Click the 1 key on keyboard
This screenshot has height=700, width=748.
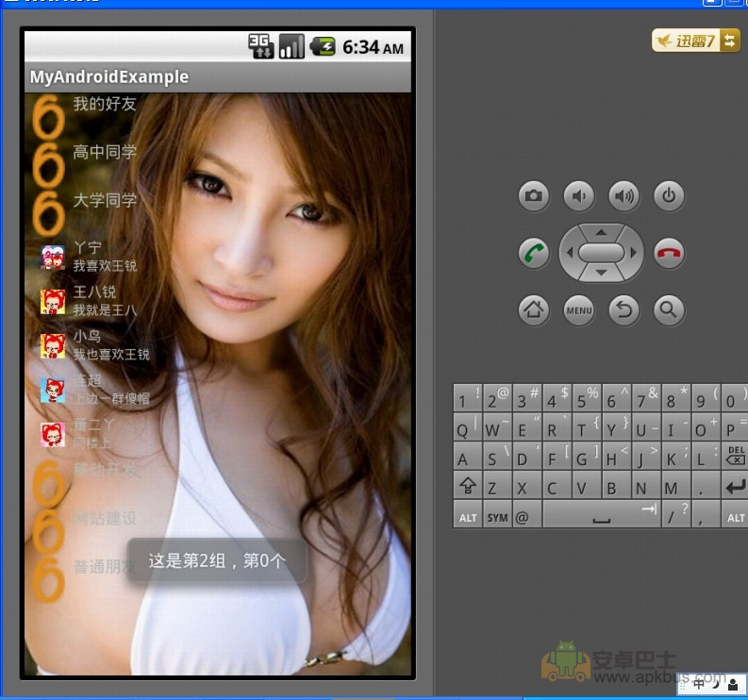[468, 397]
